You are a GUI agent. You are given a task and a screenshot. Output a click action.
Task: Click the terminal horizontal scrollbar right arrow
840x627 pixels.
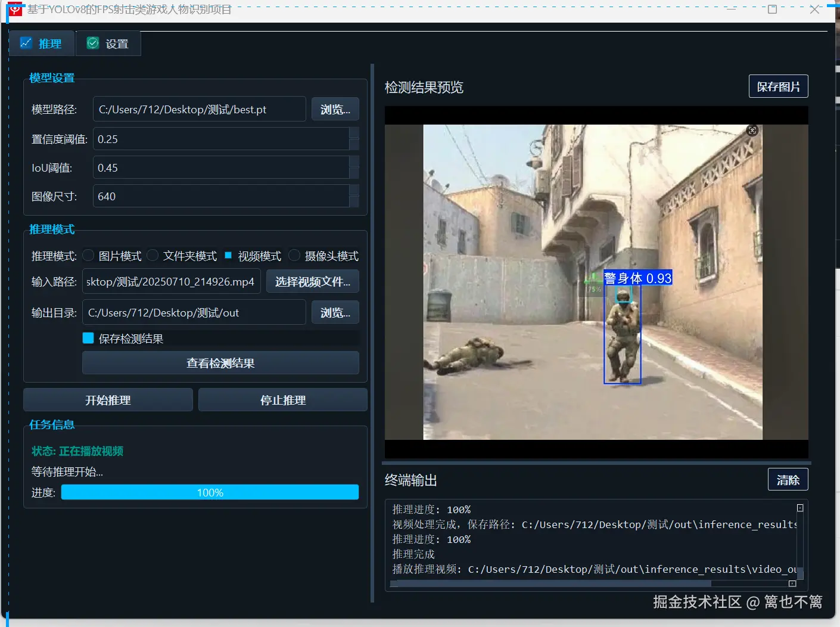click(792, 583)
